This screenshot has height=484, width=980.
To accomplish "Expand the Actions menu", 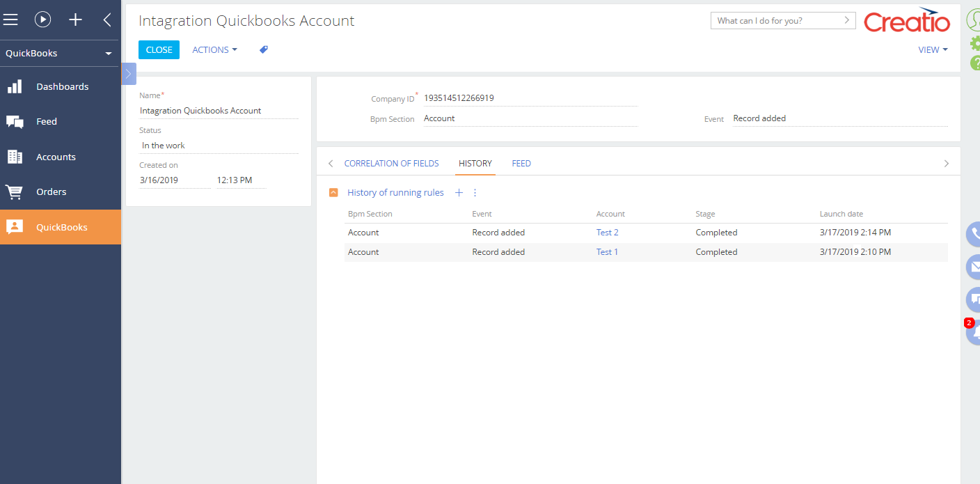I will tap(214, 49).
